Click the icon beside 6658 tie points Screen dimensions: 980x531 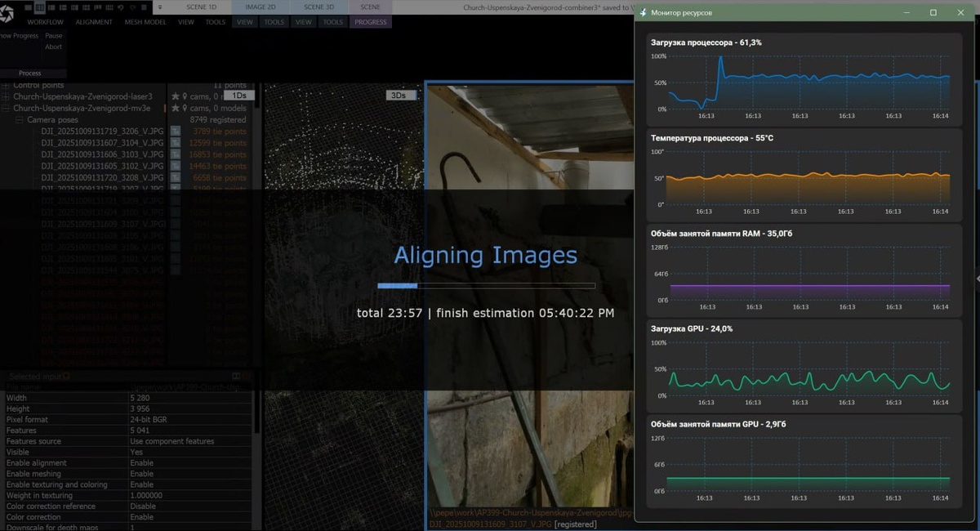click(175, 176)
